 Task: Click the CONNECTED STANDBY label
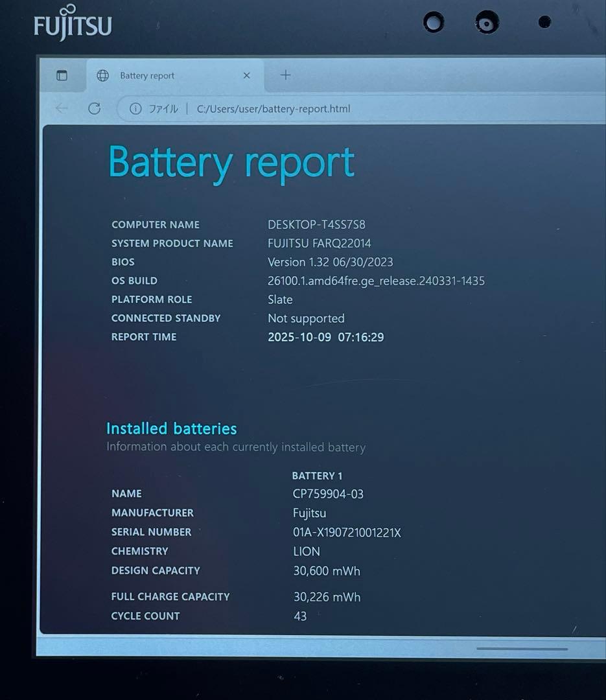166,318
